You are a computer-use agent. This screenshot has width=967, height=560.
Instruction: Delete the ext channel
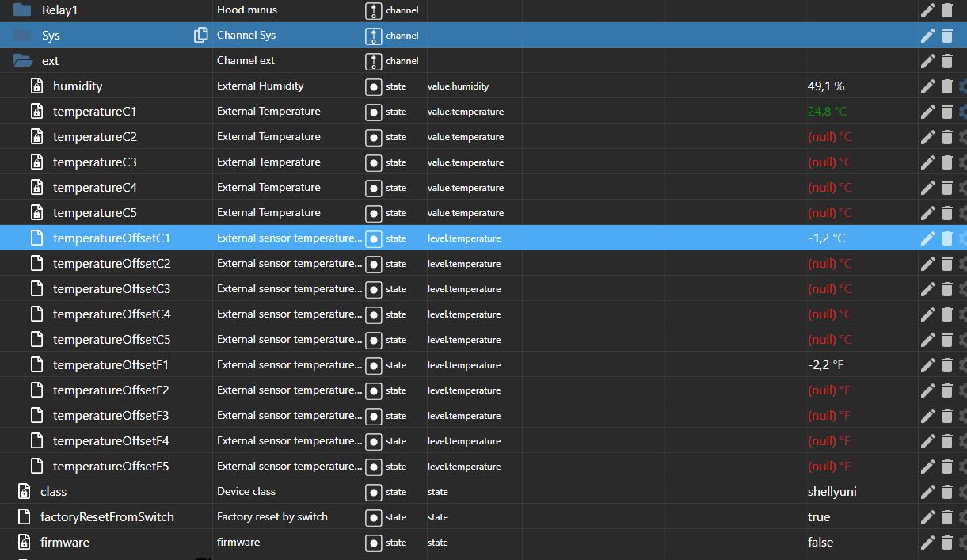(947, 61)
